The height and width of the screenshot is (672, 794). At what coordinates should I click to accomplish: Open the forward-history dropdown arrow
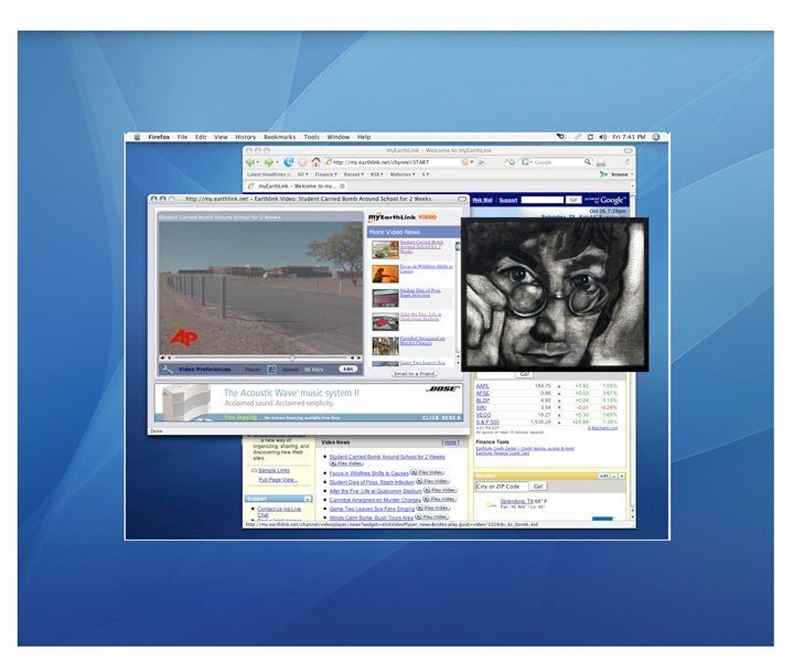pyautogui.click(x=276, y=163)
